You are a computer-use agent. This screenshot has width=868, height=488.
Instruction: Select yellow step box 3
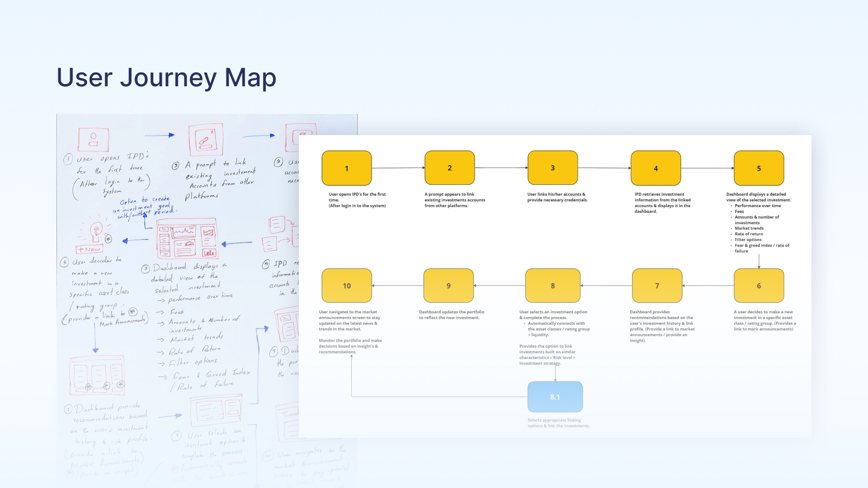point(552,168)
